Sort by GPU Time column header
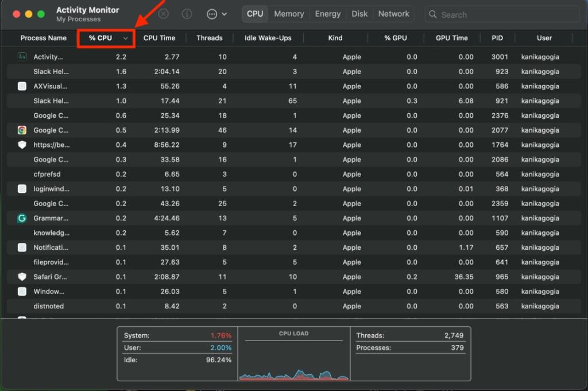588x391 pixels. click(x=451, y=38)
